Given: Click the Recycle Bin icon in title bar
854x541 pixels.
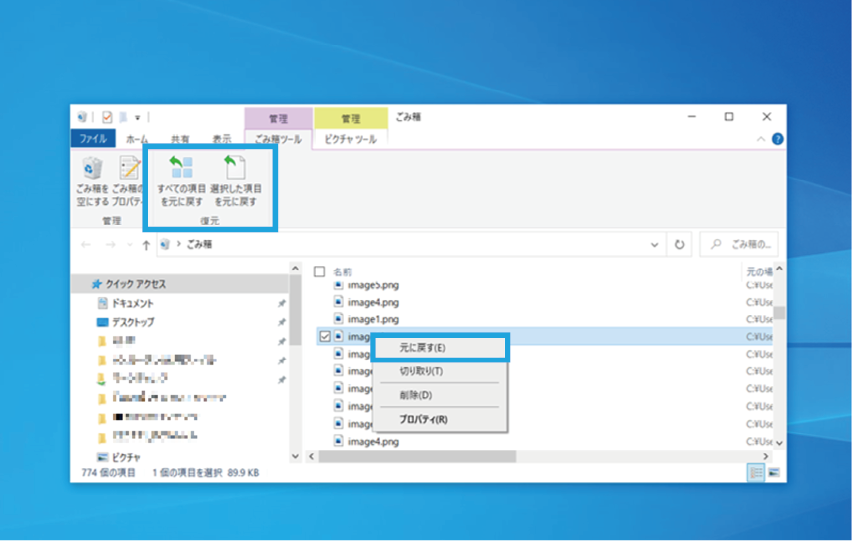Looking at the screenshot, I should (x=82, y=117).
